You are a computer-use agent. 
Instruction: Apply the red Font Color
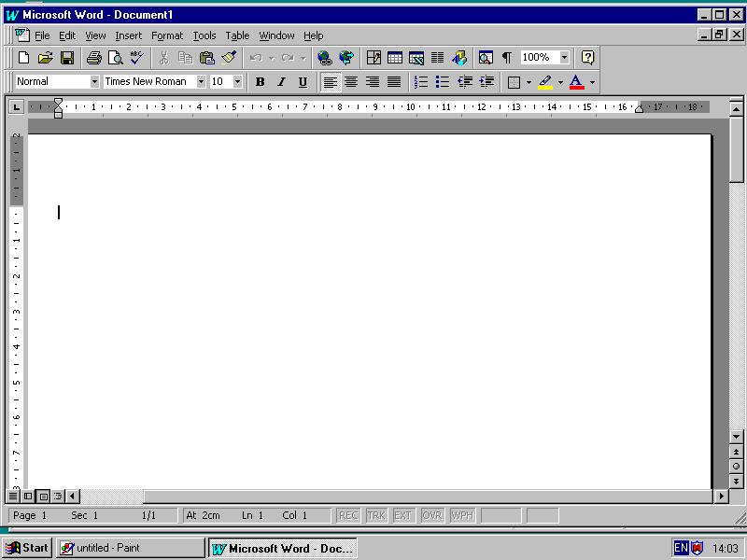[577, 82]
